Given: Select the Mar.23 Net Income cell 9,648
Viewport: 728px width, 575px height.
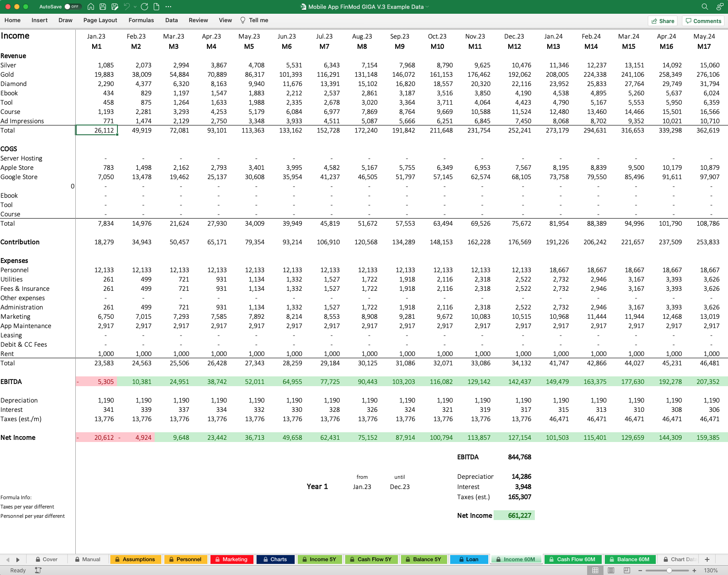Looking at the screenshot, I should (174, 438).
